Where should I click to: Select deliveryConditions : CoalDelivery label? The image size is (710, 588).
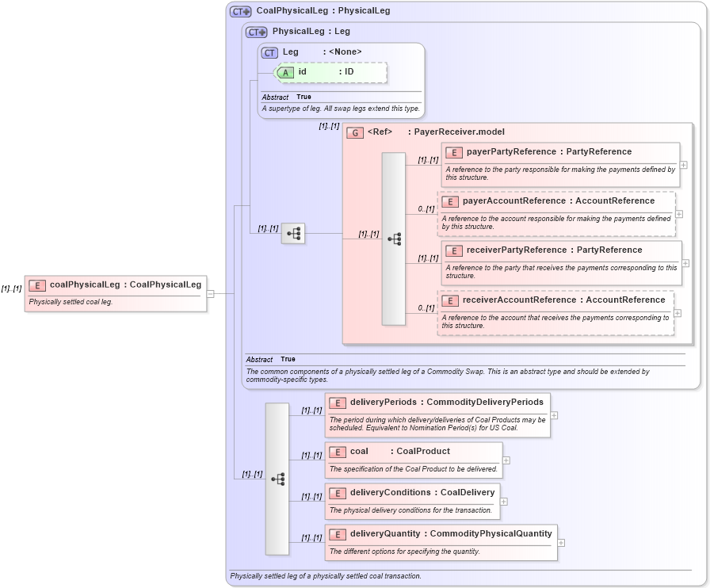tap(422, 492)
